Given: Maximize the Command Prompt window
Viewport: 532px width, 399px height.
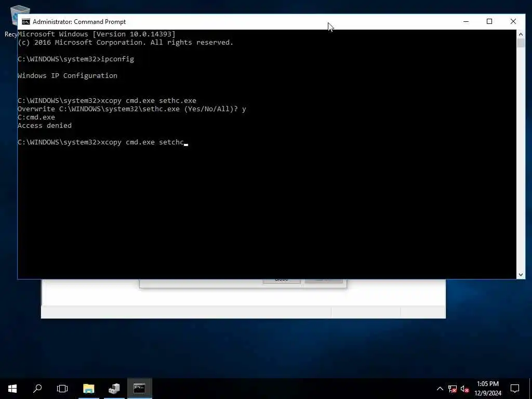Looking at the screenshot, I should [x=489, y=21].
